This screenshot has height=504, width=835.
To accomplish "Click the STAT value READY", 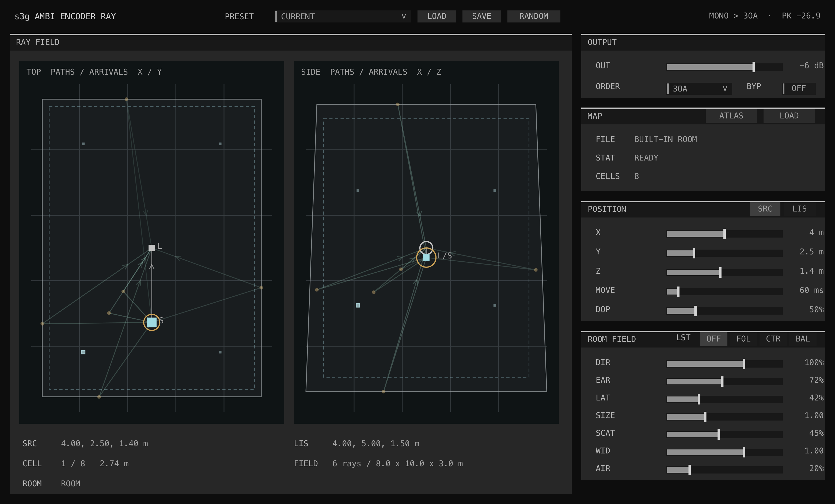I will (646, 158).
